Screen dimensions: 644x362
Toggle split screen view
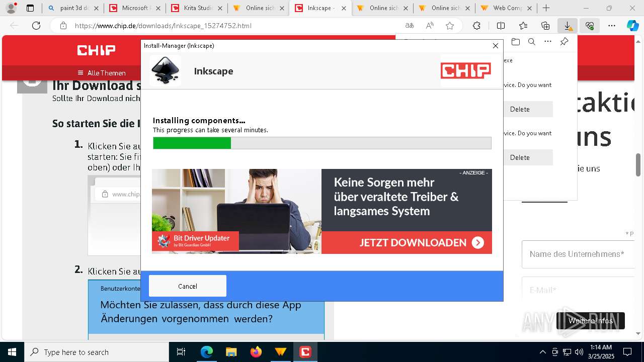(501, 26)
